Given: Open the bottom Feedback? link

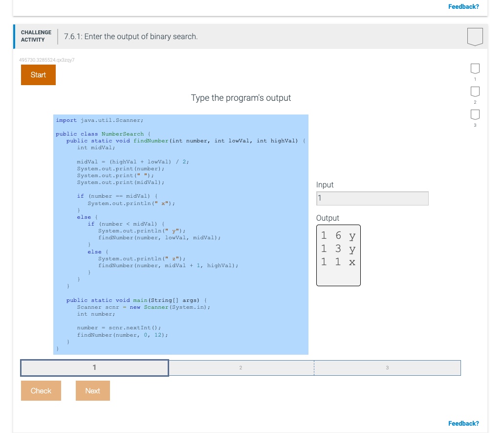Looking at the screenshot, I should (x=463, y=423).
